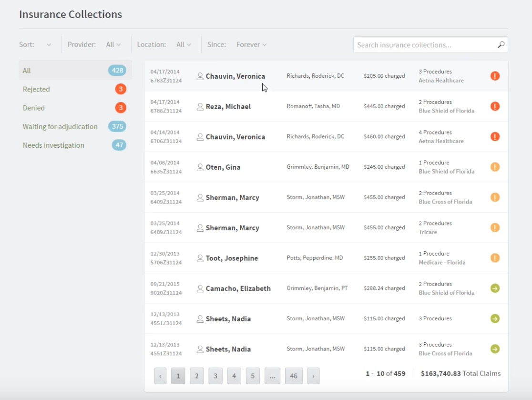This screenshot has height=400, width=532.
Task: Click the 47 count badge
Action: pos(119,145)
